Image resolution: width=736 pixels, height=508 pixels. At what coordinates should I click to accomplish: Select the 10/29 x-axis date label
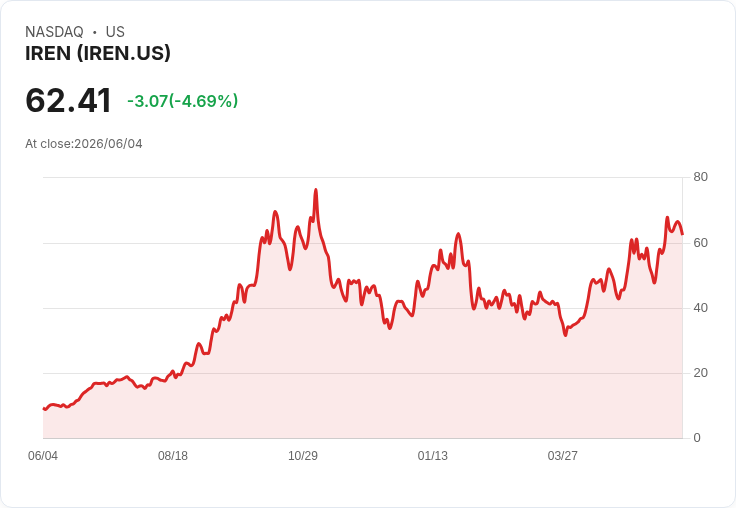click(x=303, y=456)
